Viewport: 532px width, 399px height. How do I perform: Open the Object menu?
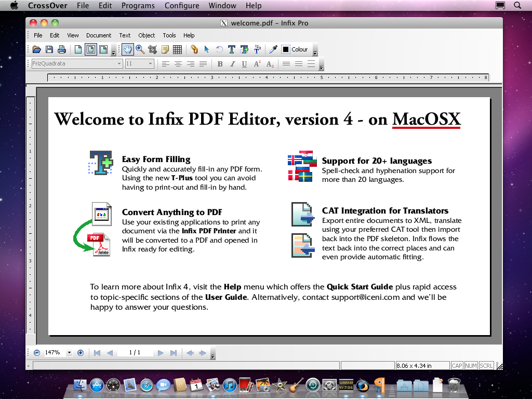(147, 35)
